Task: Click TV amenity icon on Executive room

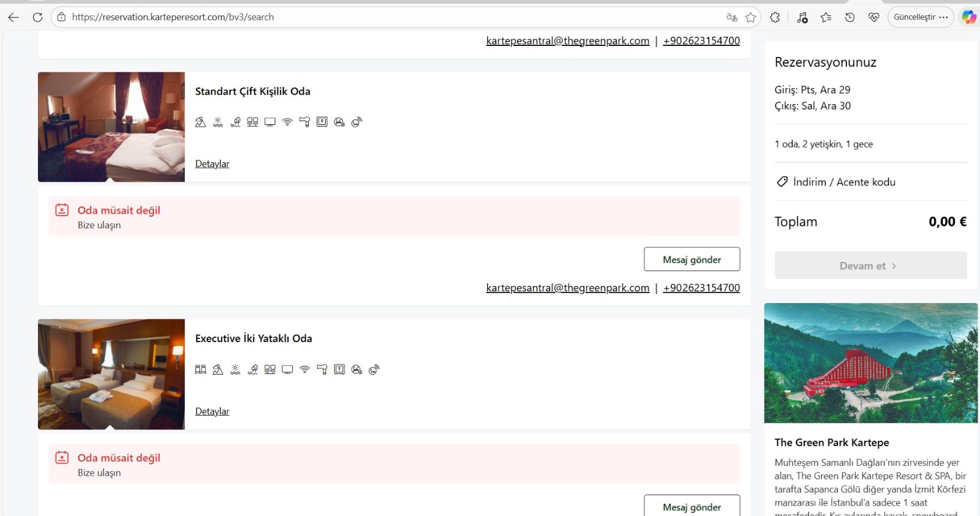Action: tap(287, 370)
